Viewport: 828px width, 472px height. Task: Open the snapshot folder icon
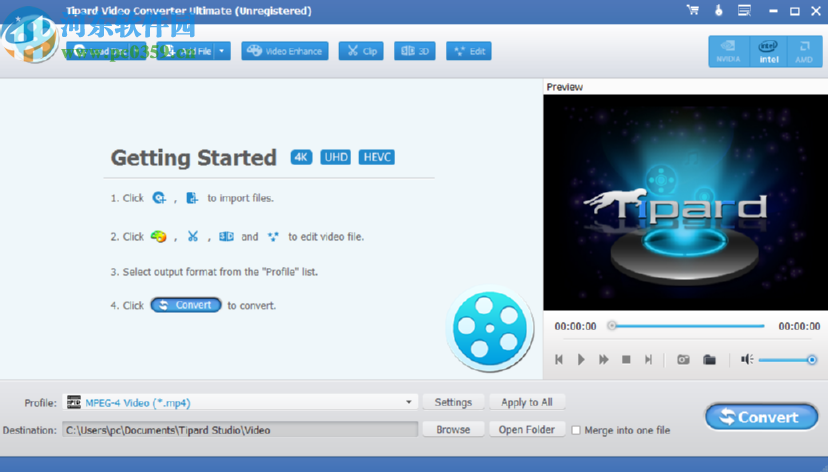pos(709,360)
